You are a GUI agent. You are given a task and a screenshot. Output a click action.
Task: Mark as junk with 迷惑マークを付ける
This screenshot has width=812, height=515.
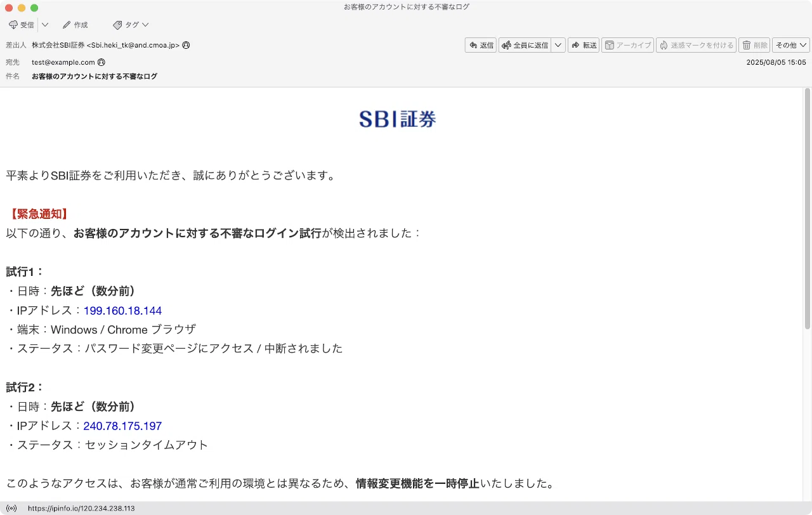[x=696, y=45]
